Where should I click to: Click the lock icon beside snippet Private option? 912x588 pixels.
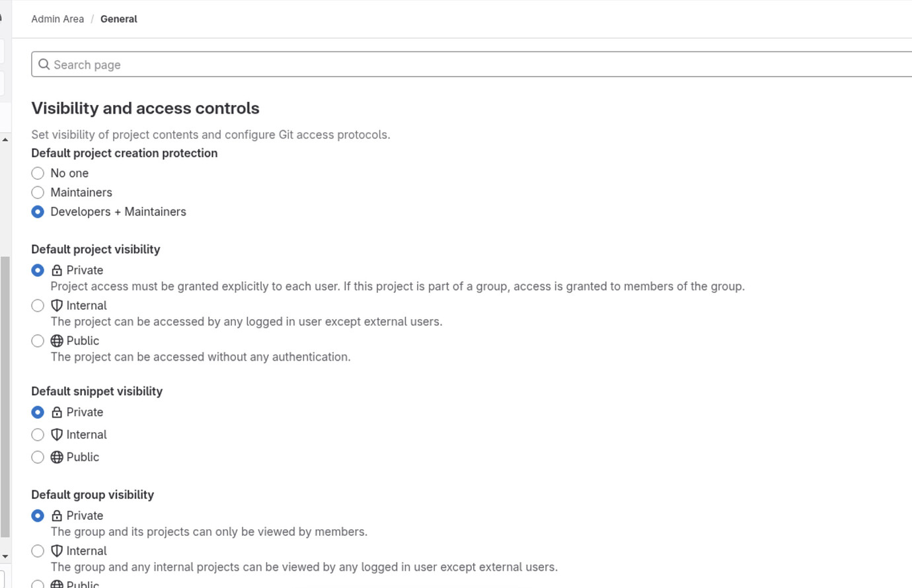[57, 412]
